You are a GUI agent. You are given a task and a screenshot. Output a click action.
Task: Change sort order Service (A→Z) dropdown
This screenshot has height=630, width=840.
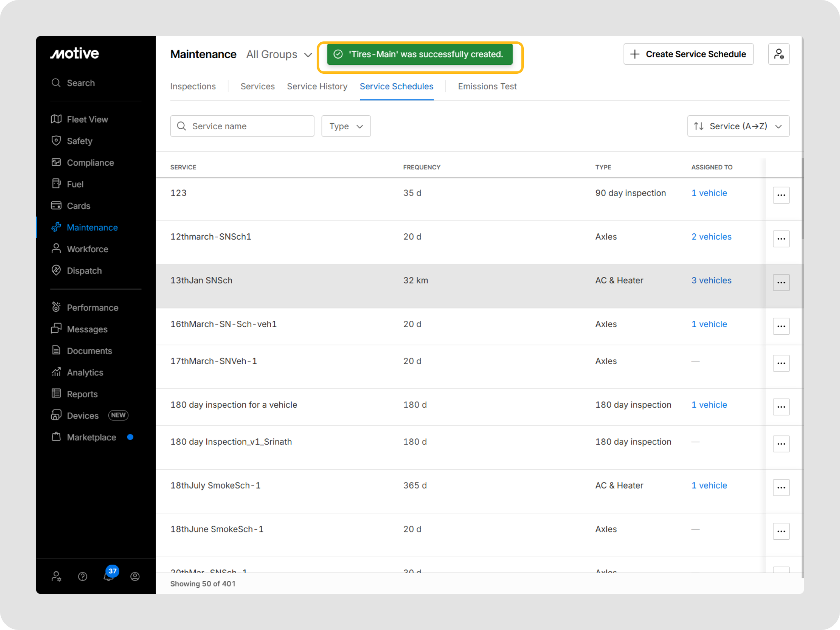click(738, 126)
